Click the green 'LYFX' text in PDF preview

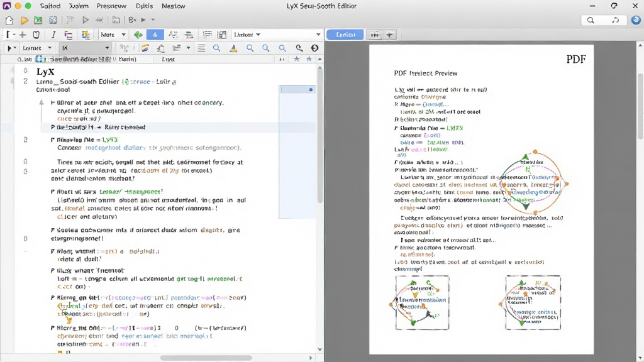click(x=455, y=128)
